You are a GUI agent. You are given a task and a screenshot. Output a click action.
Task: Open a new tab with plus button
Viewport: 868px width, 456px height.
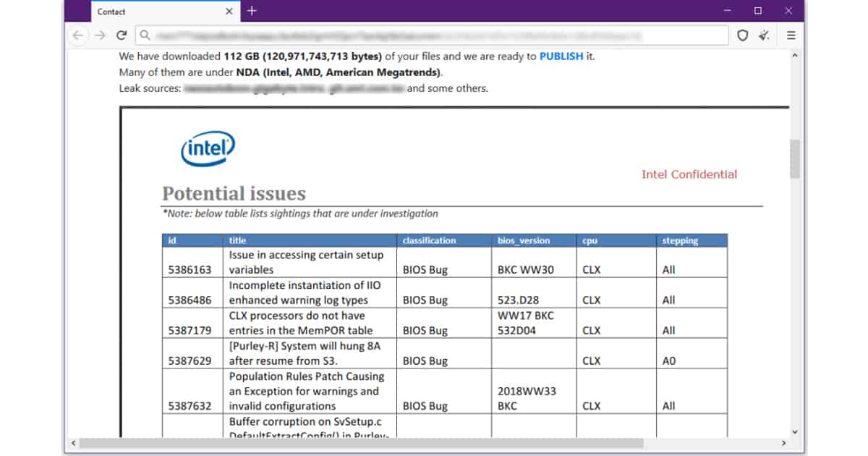pos(252,11)
